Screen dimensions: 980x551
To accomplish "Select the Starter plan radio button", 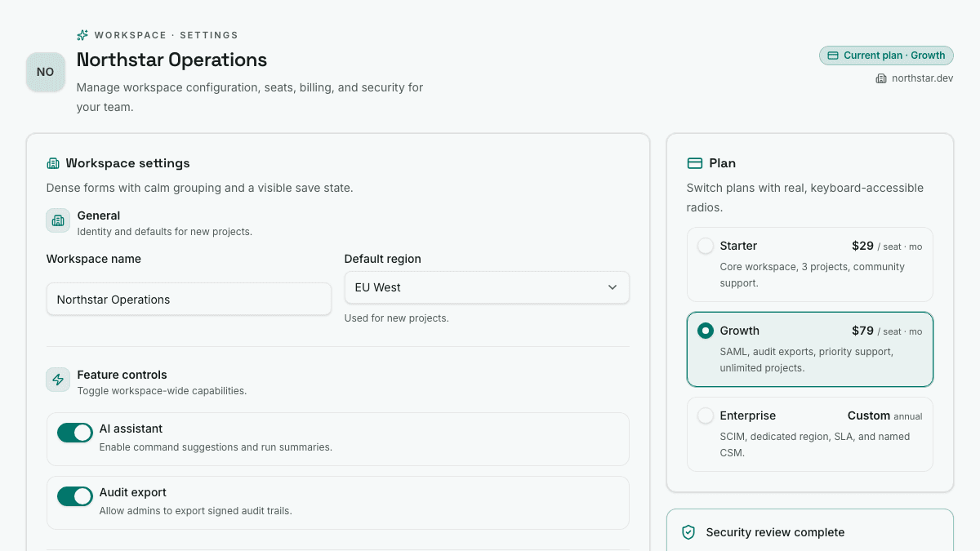I will 706,246.
